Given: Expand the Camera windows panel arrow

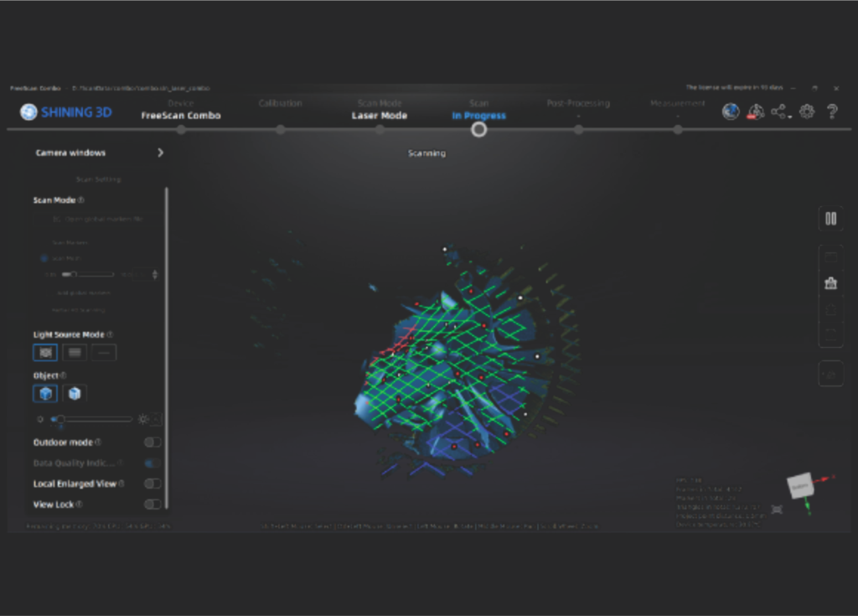Looking at the screenshot, I should (161, 153).
